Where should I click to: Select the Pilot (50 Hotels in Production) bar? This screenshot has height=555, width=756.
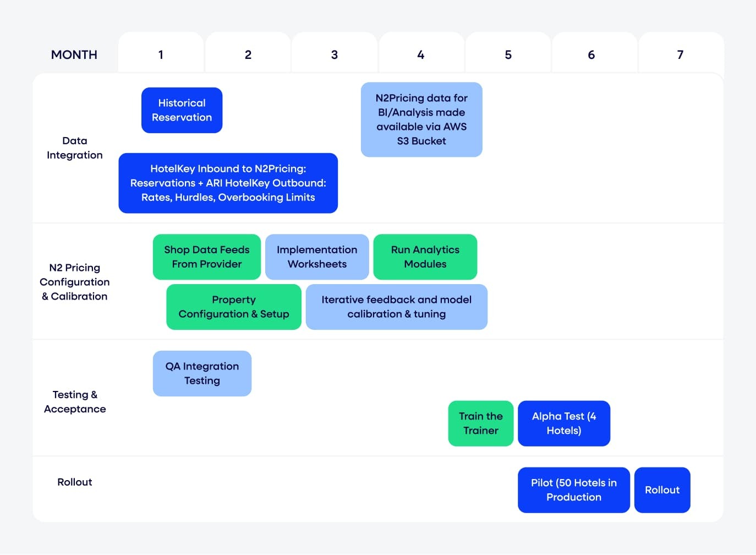click(573, 490)
